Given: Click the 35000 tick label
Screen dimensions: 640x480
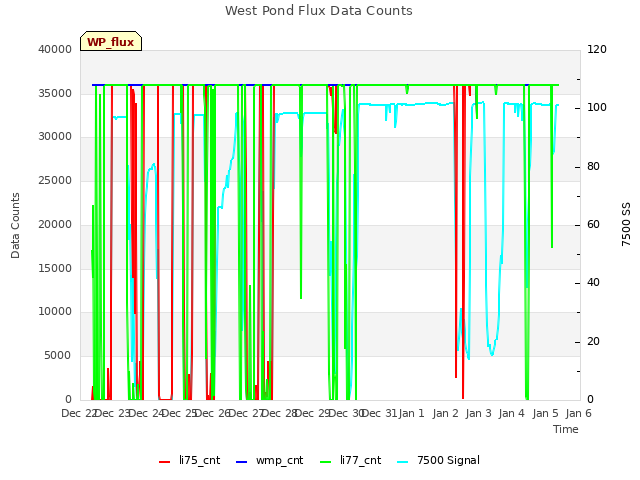Looking at the screenshot, I should pos(55,93).
